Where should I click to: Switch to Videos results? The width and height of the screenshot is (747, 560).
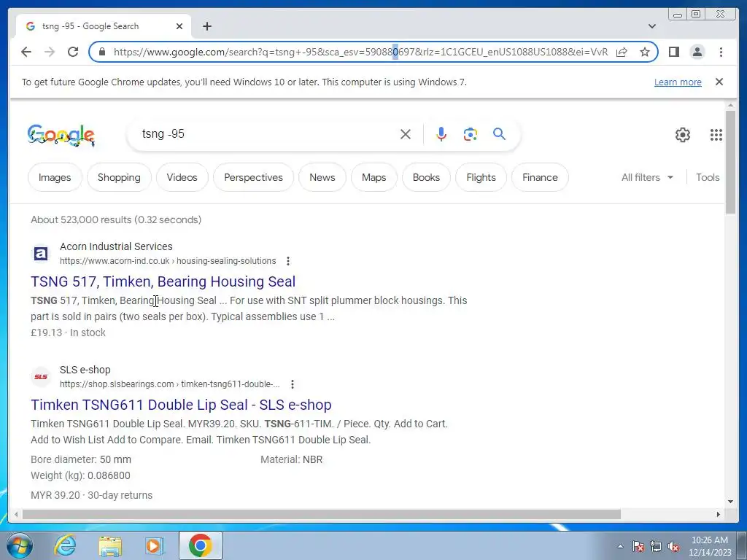point(182,177)
